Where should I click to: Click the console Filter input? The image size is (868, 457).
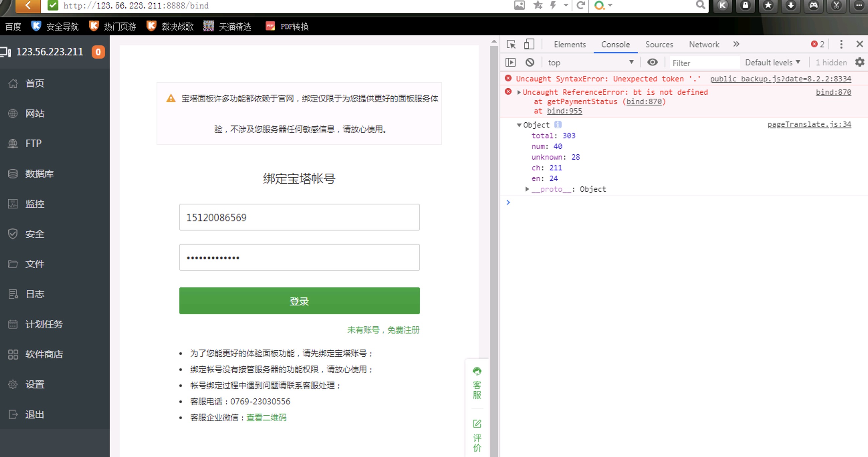click(x=704, y=63)
